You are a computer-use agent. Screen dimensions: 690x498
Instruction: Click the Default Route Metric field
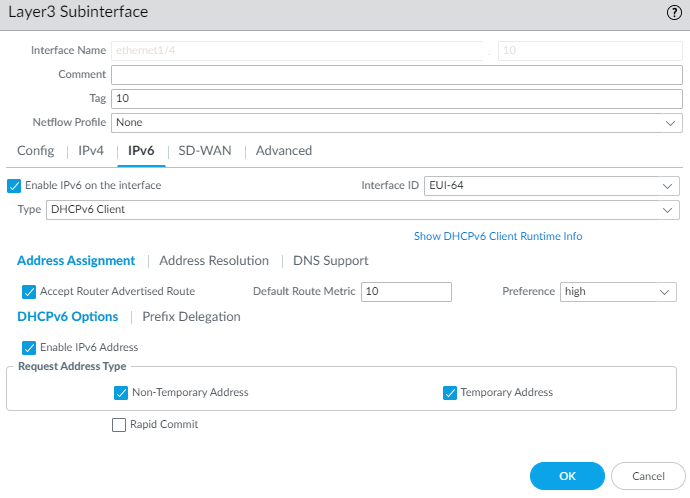pyautogui.click(x=406, y=292)
